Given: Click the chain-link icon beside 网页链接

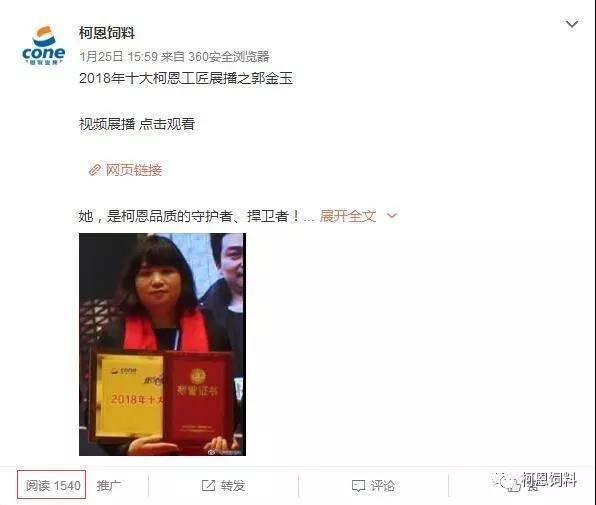Looking at the screenshot, I should [95, 170].
